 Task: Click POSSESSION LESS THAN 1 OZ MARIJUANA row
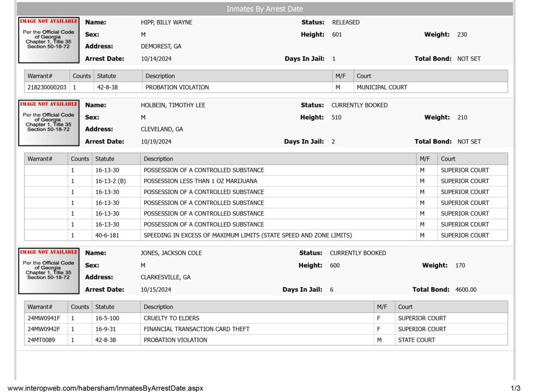266,181
